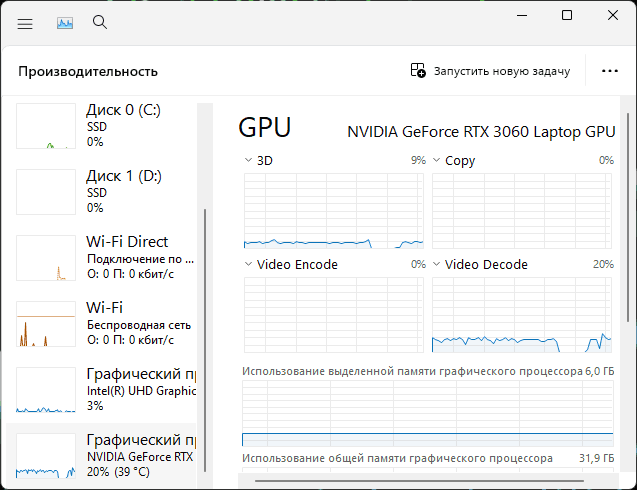The height and width of the screenshot is (490, 637).
Task: Click Intel UHD mini graph thumbnail
Action: click(x=46, y=390)
